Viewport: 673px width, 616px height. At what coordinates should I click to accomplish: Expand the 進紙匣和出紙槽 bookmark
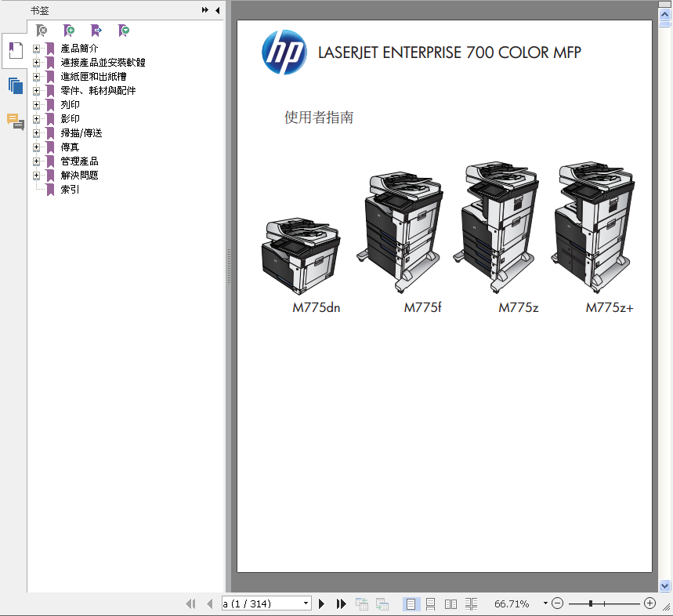tap(37, 77)
